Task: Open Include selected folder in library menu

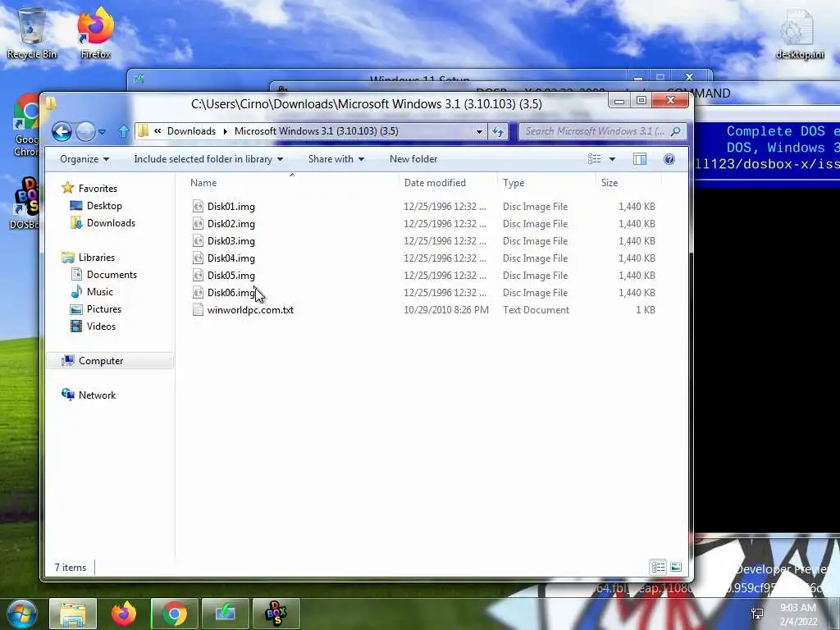Action: [208, 159]
